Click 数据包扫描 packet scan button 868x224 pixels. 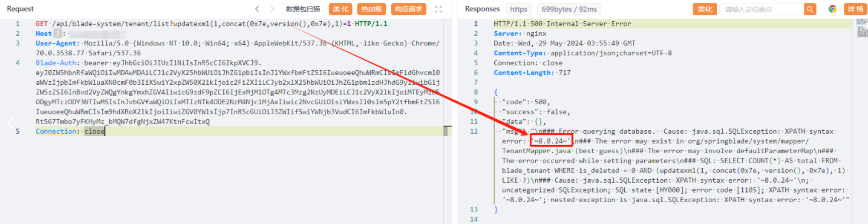point(303,9)
